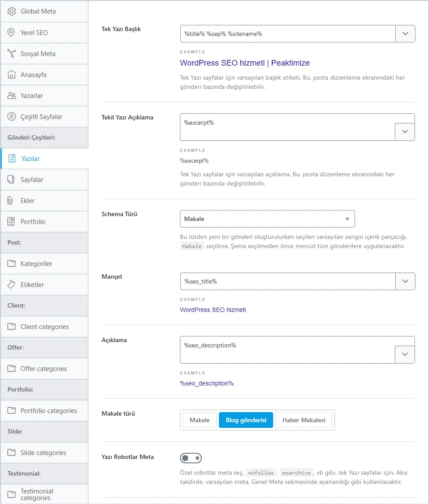
Task: Expand variables dropdown for Manşet field
Action: click(x=405, y=281)
